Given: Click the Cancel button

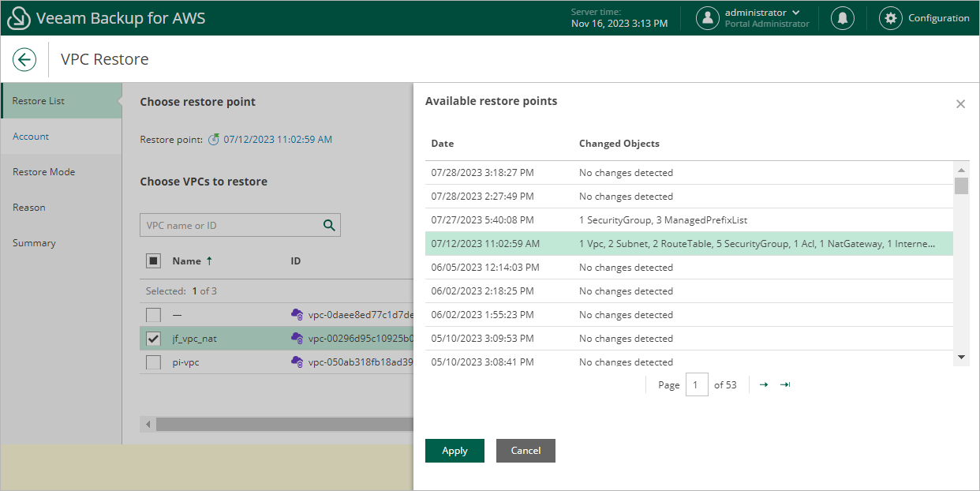Looking at the screenshot, I should coord(526,451).
